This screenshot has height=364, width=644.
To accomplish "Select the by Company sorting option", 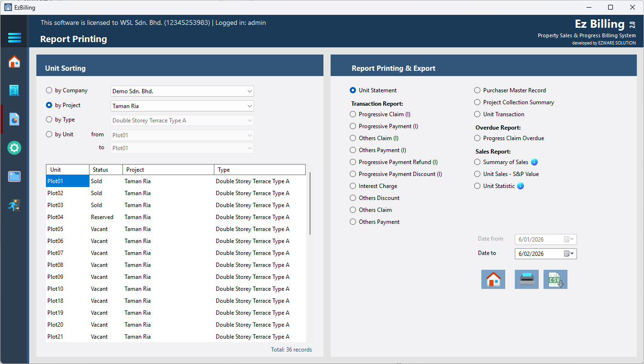I will point(67,90).
